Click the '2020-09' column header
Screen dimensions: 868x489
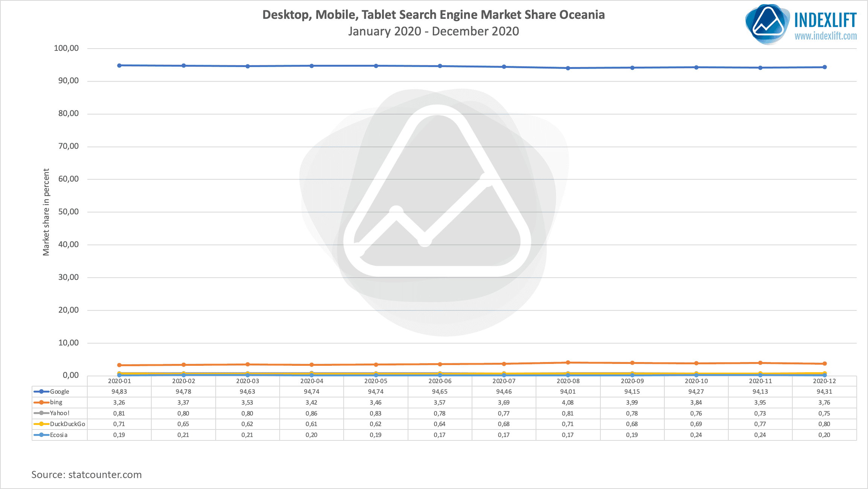pos(632,381)
